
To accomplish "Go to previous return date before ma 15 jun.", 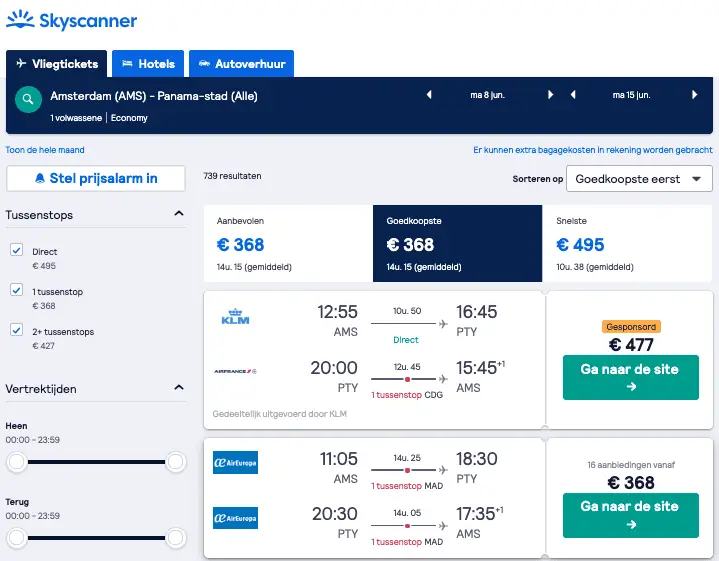I will pyautogui.click(x=573, y=95).
